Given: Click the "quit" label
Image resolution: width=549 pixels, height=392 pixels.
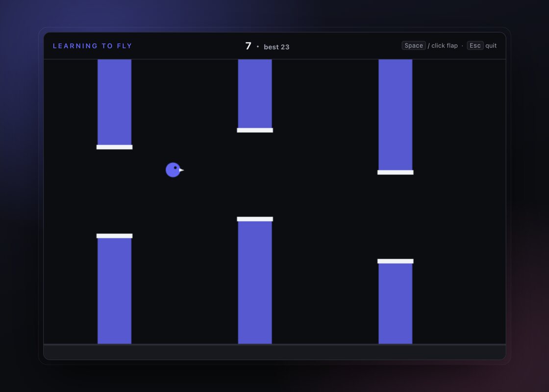Looking at the screenshot, I should (x=491, y=46).
